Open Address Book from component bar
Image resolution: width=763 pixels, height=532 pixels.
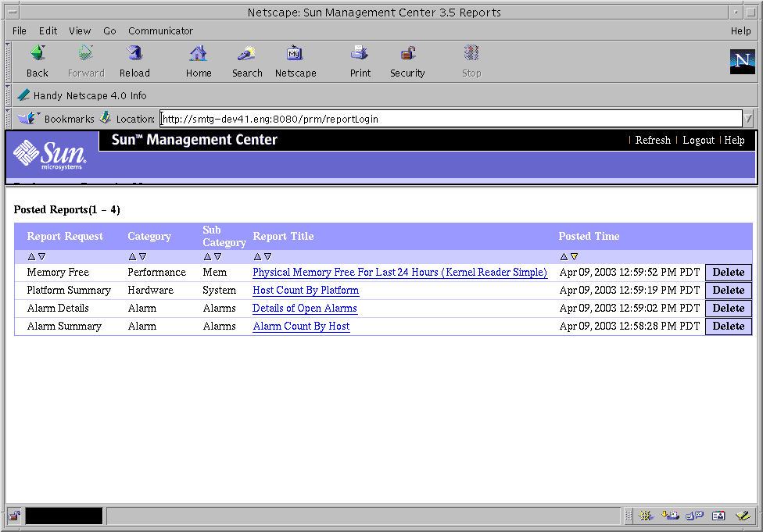(718, 516)
